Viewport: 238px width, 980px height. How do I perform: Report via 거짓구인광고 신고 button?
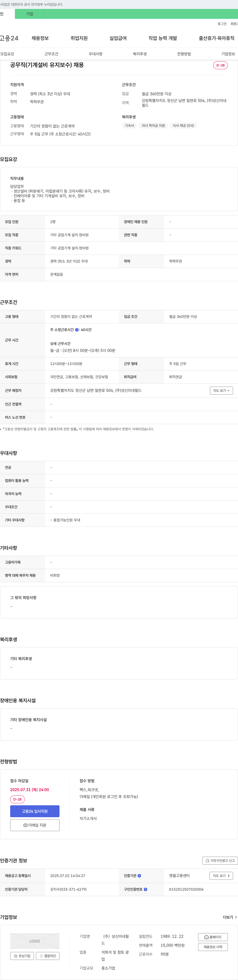pos(220,860)
